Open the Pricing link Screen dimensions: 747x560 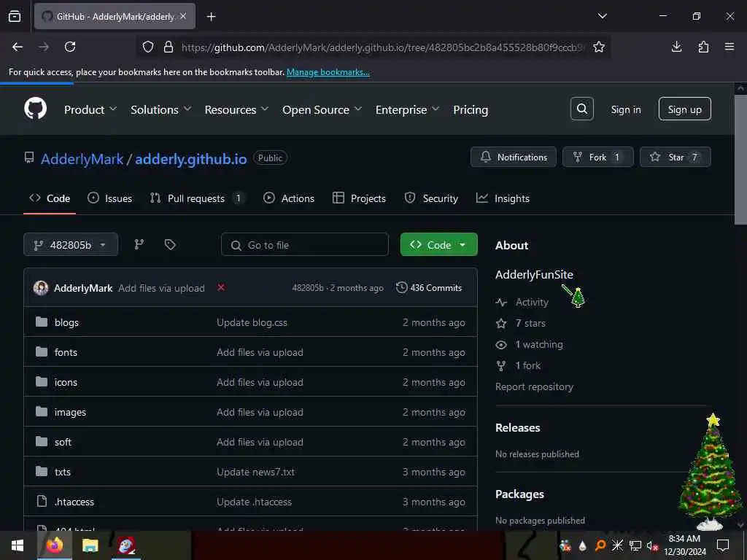click(x=471, y=109)
